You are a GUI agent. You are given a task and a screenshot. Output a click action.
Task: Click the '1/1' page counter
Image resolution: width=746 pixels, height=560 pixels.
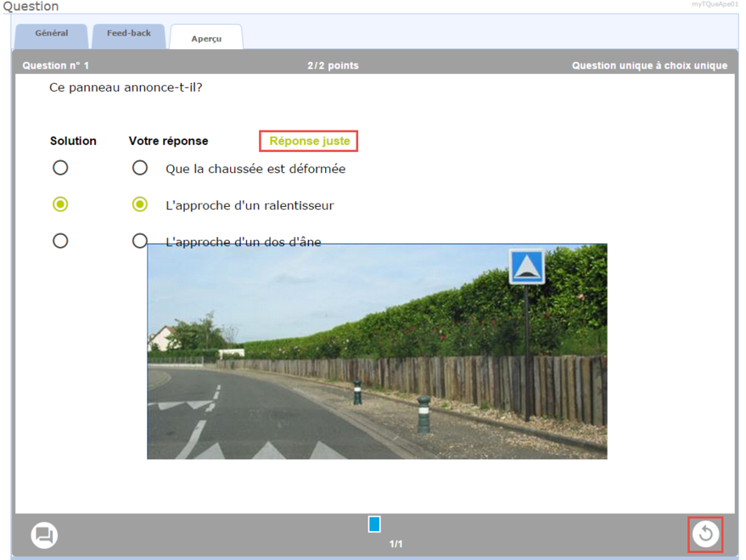pos(395,544)
